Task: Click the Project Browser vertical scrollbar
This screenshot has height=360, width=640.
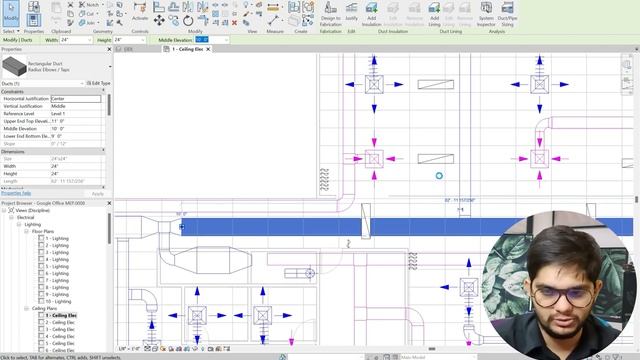Action: (109, 229)
